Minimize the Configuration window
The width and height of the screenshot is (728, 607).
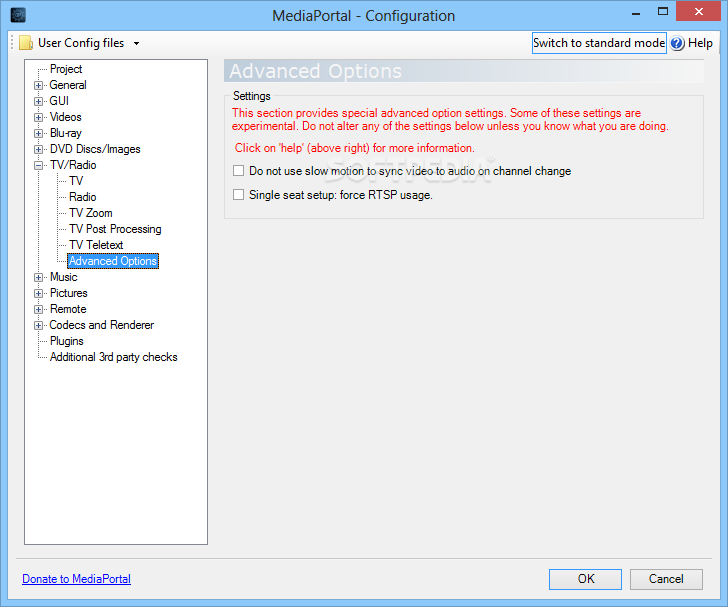click(636, 13)
